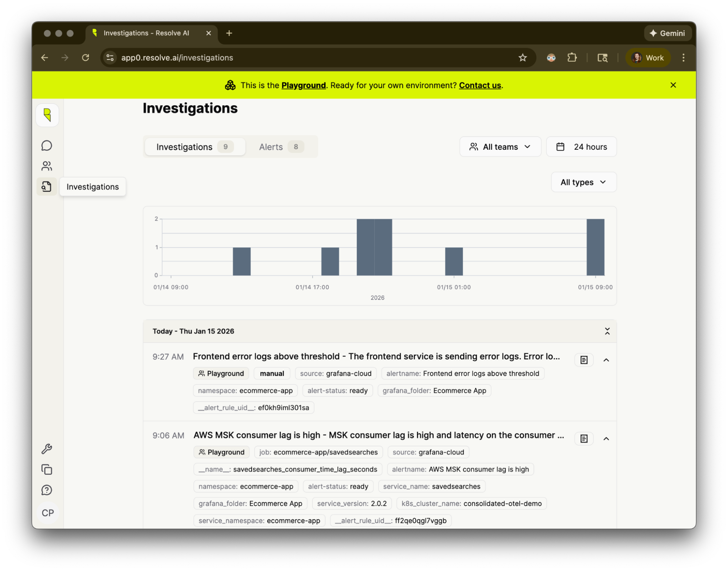
Task: Click the service_version: 2.0.2 tag
Action: [352, 504]
